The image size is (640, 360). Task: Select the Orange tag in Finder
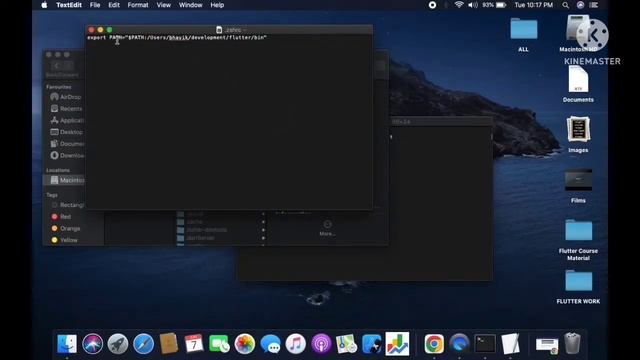coord(66,229)
